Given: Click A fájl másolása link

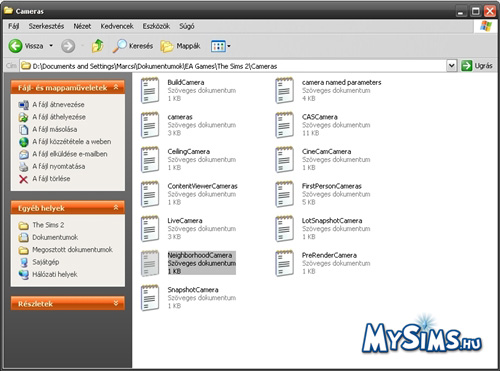Looking at the screenshot, I should [55, 129].
